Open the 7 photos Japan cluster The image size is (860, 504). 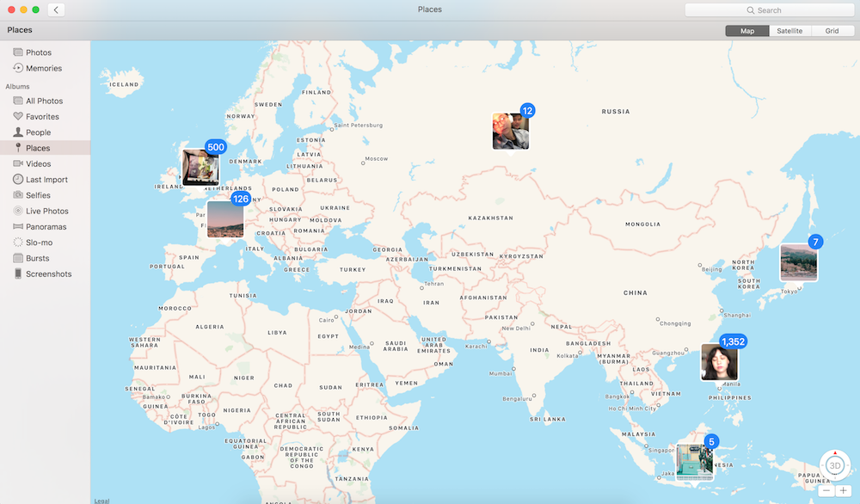pos(799,262)
